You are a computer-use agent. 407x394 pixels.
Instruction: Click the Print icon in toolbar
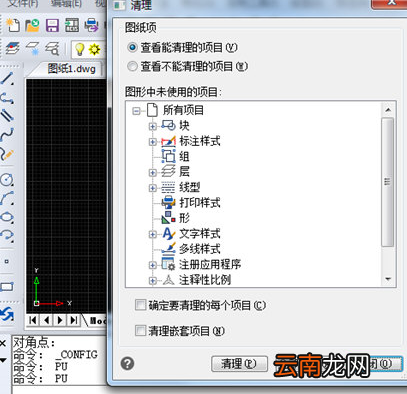(x=91, y=25)
